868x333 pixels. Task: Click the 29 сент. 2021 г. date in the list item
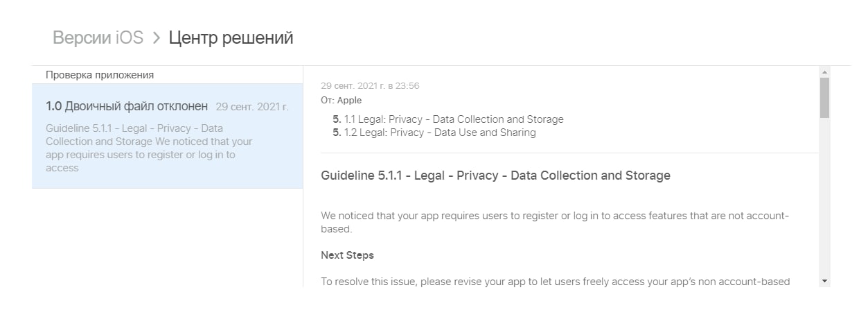point(252,107)
